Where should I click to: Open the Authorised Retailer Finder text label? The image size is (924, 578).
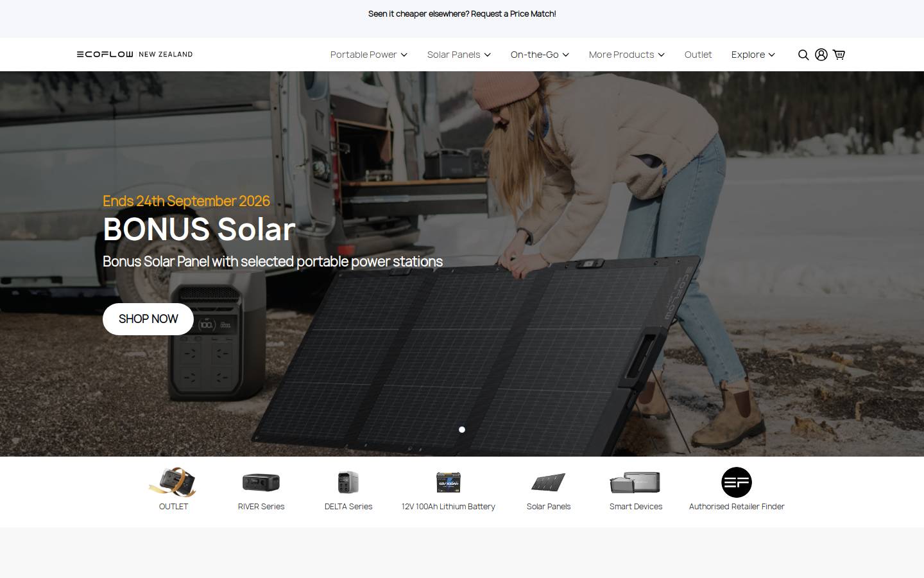click(737, 507)
